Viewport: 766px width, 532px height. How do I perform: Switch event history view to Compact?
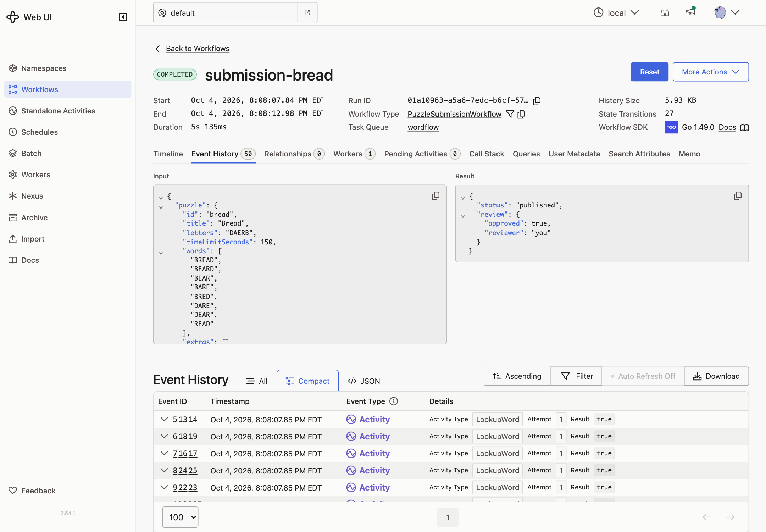pyautogui.click(x=307, y=381)
